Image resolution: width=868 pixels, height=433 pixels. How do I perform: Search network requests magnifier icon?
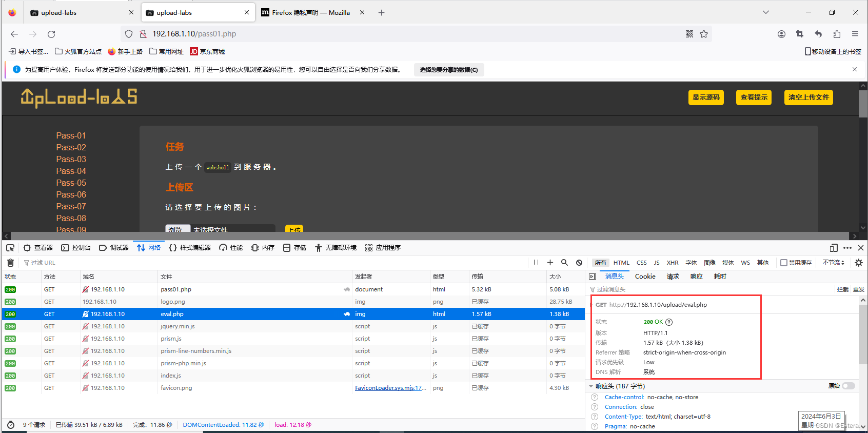[564, 263]
